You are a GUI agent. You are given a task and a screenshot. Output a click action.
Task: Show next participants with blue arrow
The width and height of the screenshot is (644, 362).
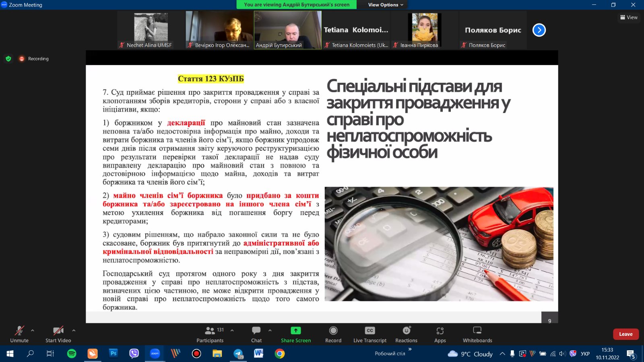coord(539,30)
